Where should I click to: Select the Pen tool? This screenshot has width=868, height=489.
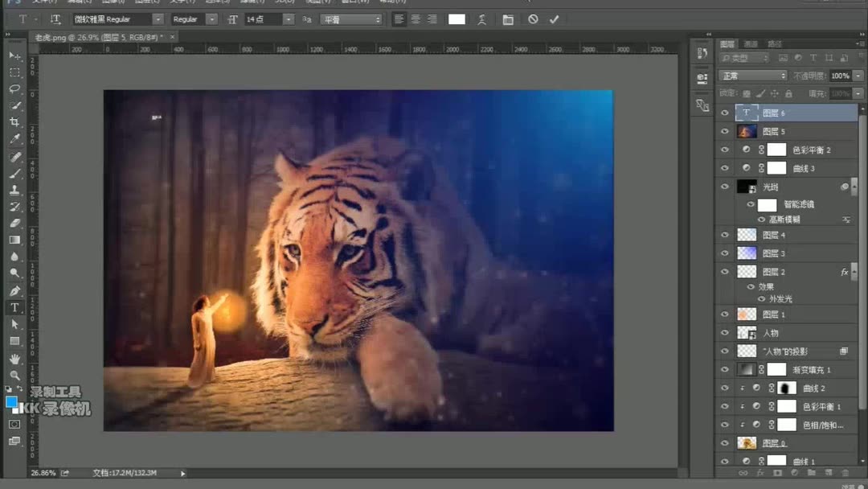pyautogui.click(x=14, y=291)
